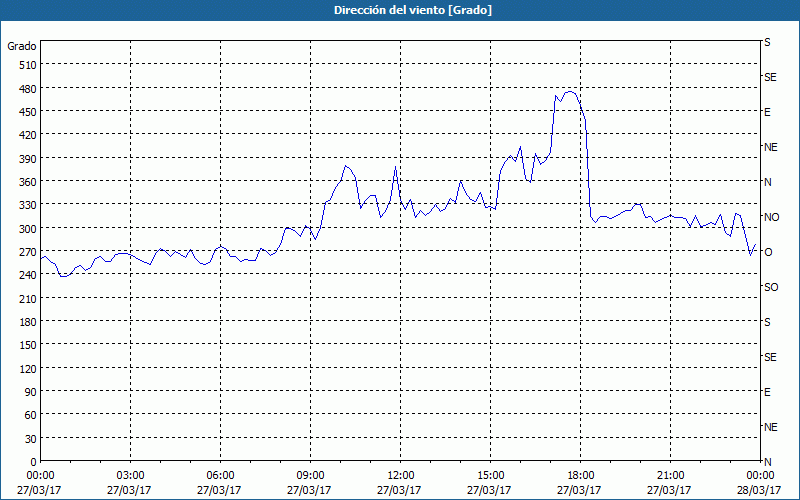Select the 'N' compass label level with 360
Image resolution: width=800 pixels, height=500 pixels.
pyautogui.click(x=767, y=182)
